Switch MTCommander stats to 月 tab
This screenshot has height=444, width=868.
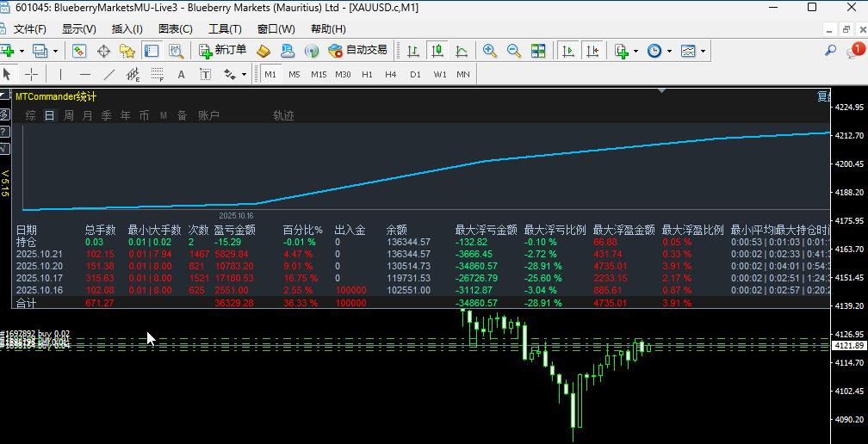88,115
